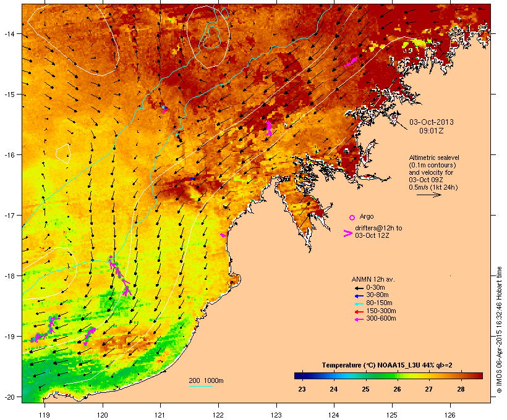The image size is (507, 420).
Task: Click the 'Altimetric sealevel' legend text
Action: click(434, 157)
